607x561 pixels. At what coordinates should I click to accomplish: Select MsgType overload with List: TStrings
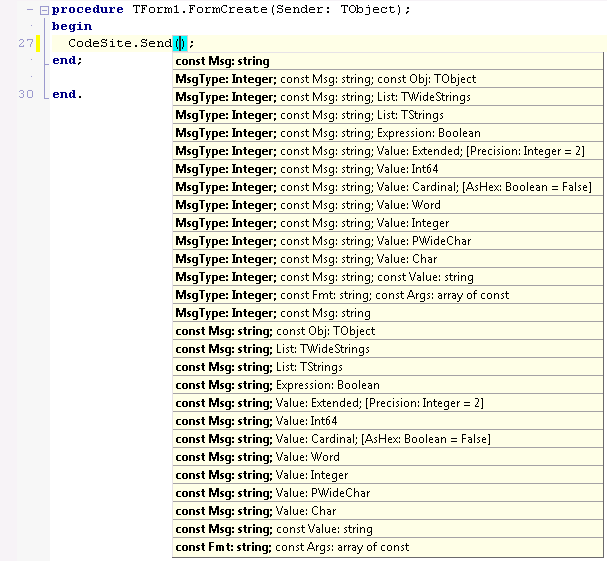pos(388,115)
